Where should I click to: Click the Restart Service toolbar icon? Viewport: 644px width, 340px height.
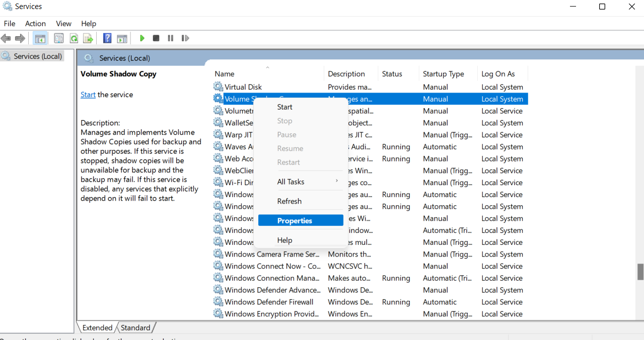(185, 38)
